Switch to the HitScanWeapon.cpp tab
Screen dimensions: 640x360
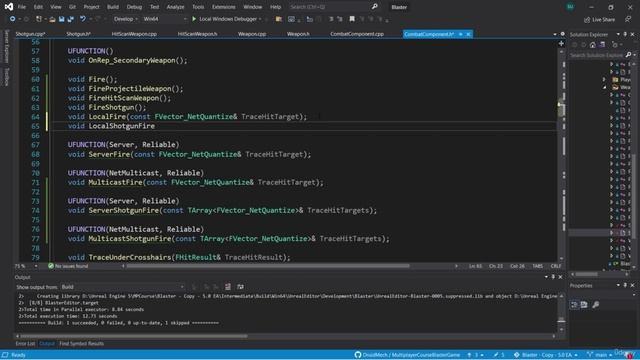click(x=134, y=34)
